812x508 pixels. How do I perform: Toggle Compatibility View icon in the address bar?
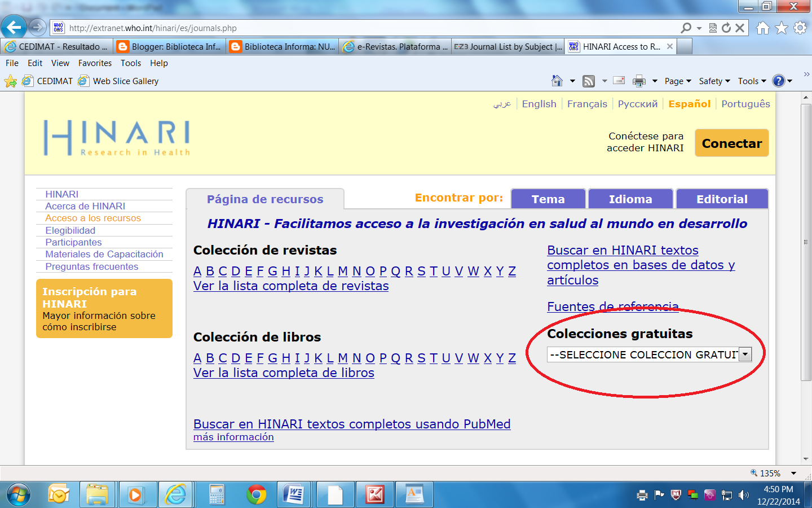(713, 28)
